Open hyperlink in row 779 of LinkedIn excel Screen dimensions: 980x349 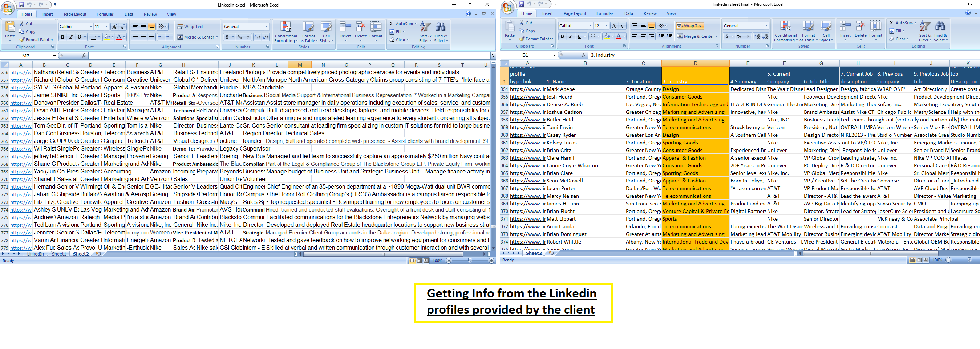[21, 248]
